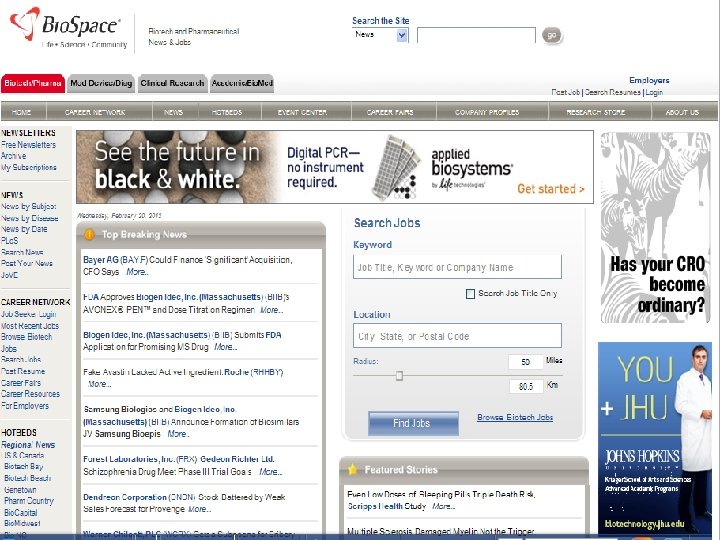Open Sleeping Pills Death Risk story More link
Viewport: 720px width, 540px height.
click(443, 506)
